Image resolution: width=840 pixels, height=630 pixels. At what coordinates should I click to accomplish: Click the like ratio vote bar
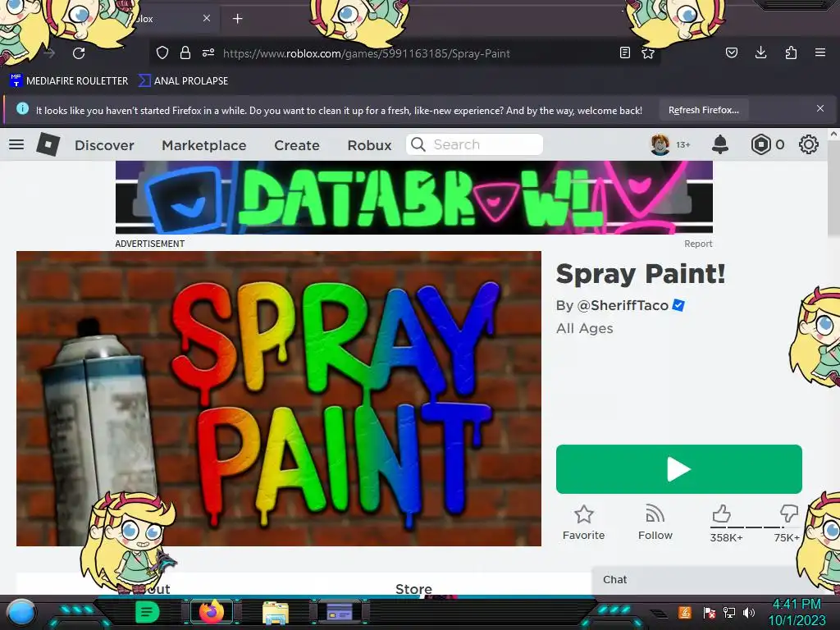point(755,527)
